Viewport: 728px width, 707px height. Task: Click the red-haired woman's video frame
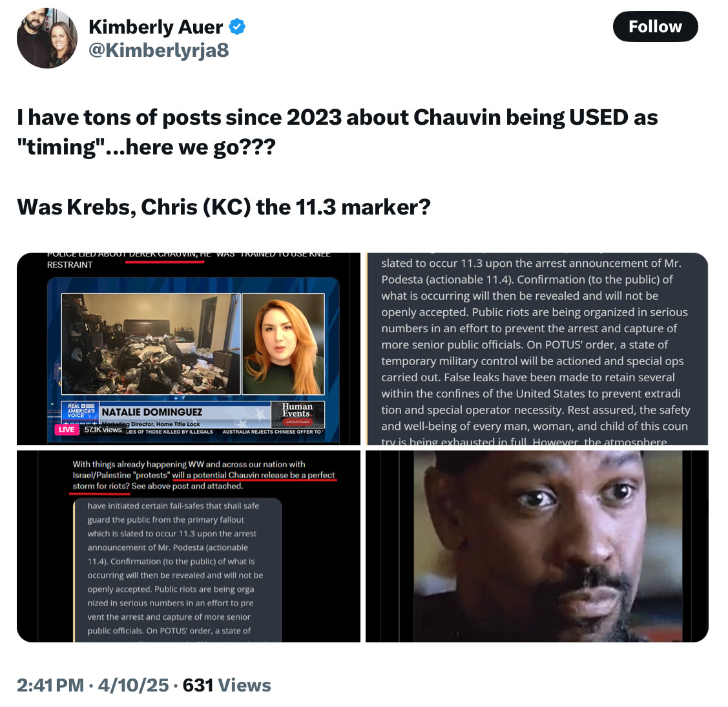[x=283, y=344]
